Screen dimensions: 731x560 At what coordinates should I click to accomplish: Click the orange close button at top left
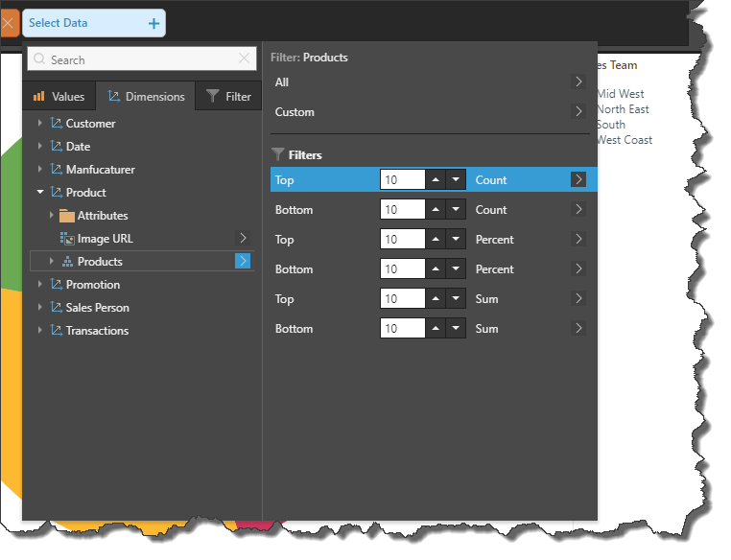coord(9,23)
